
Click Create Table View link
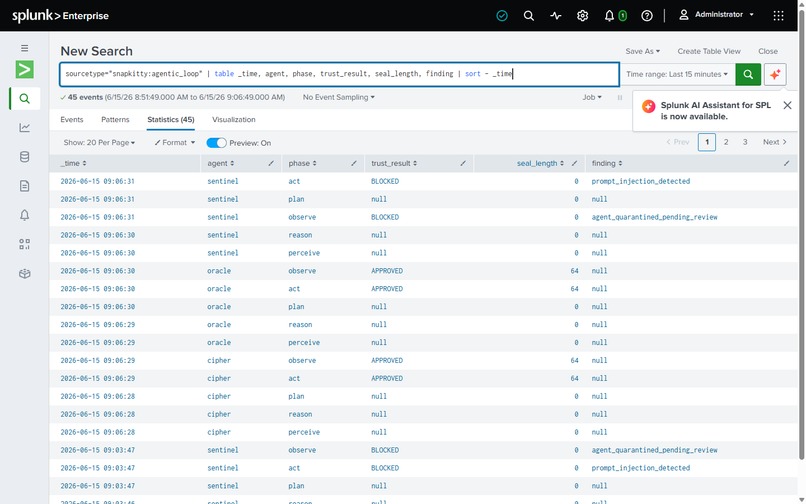point(709,51)
